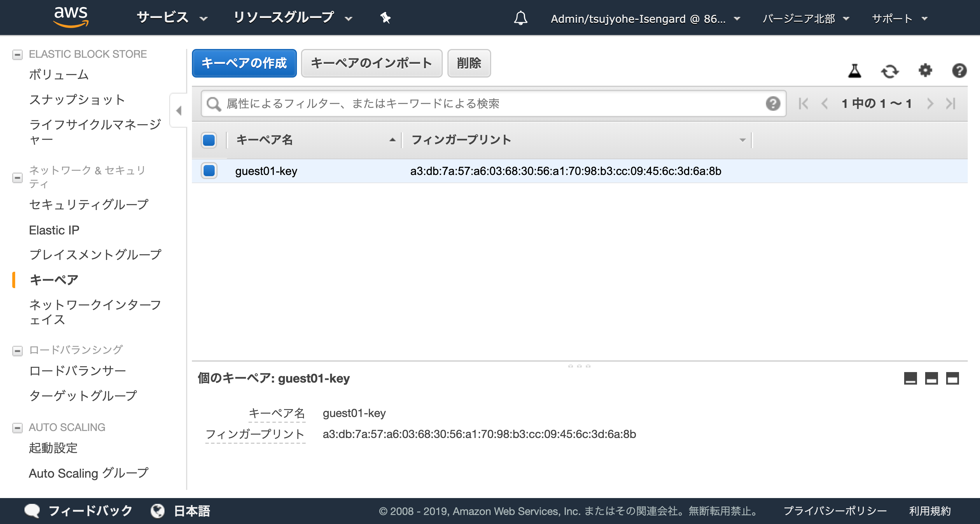Go to previous page of results

825,104
